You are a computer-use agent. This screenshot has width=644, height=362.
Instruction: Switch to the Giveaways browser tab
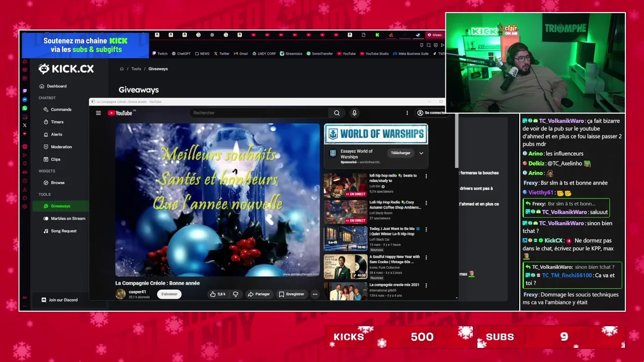(x=434, y=35)
